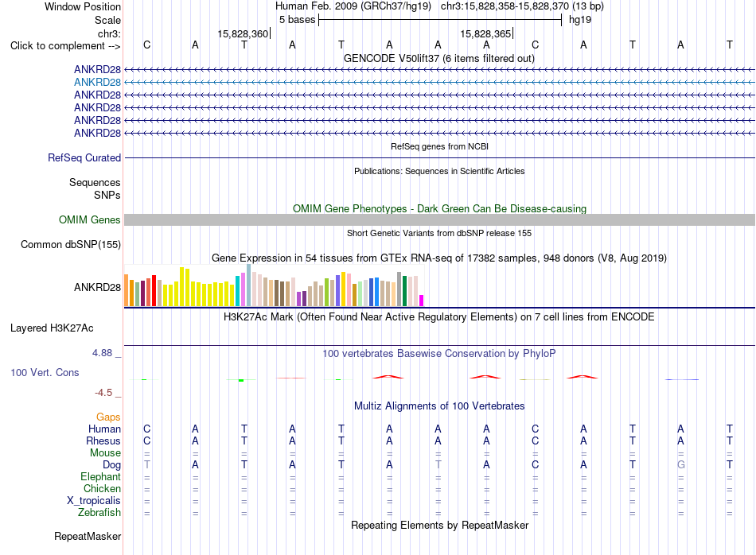Viewport: 756px width, 555px height.
Task: Select the Human alignment row label
Action: point(104,429)
